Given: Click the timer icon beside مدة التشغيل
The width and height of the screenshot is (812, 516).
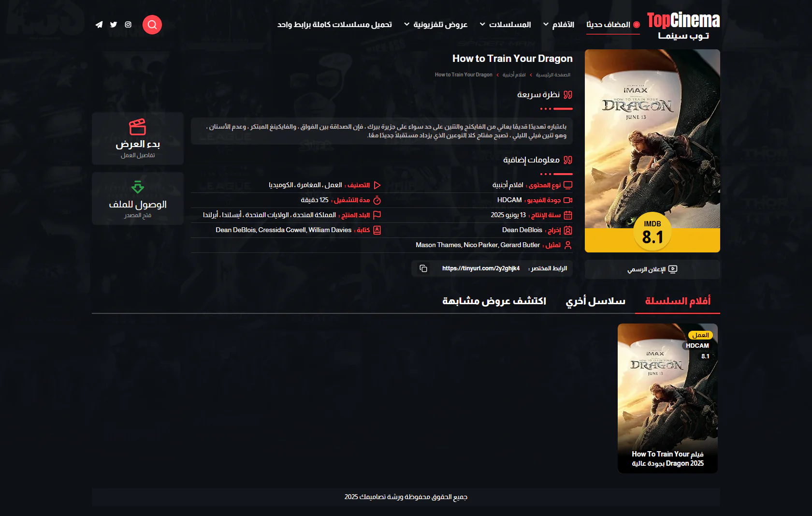Looking at the screenshot, I should click(x=377, y=200).
